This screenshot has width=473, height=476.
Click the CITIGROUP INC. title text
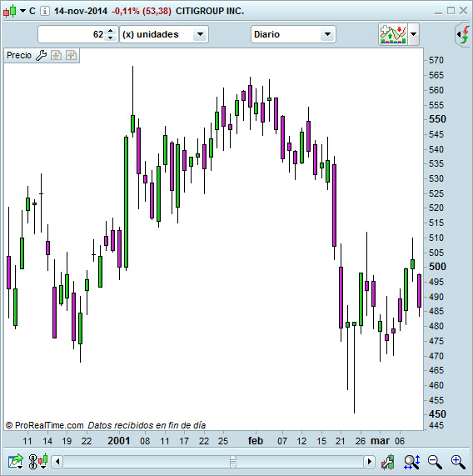click(x=210, y=11)
